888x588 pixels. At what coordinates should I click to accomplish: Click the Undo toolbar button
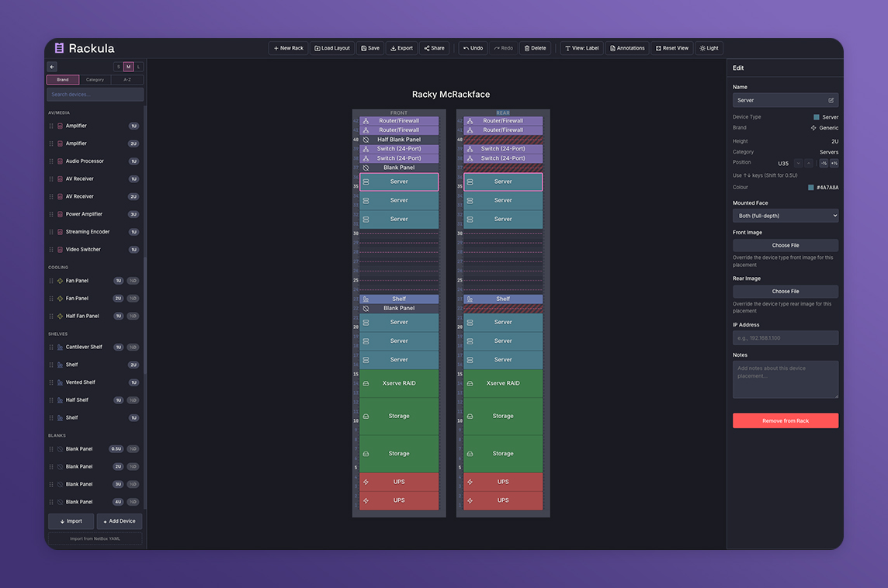(473, 48)
